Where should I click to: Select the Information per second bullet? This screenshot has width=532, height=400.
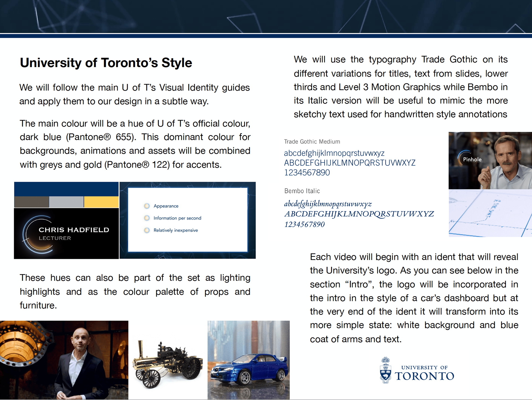(147, 218)
